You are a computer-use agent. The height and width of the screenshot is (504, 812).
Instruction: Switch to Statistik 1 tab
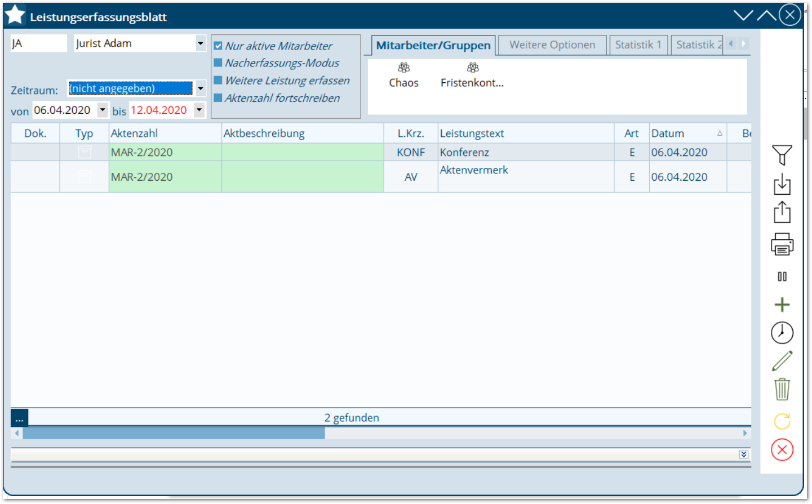point(638,45)
